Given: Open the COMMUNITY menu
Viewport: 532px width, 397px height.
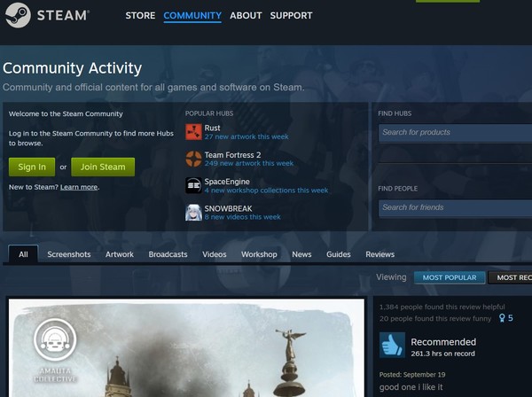Looking at the screenshot, I should coord(192,16).
